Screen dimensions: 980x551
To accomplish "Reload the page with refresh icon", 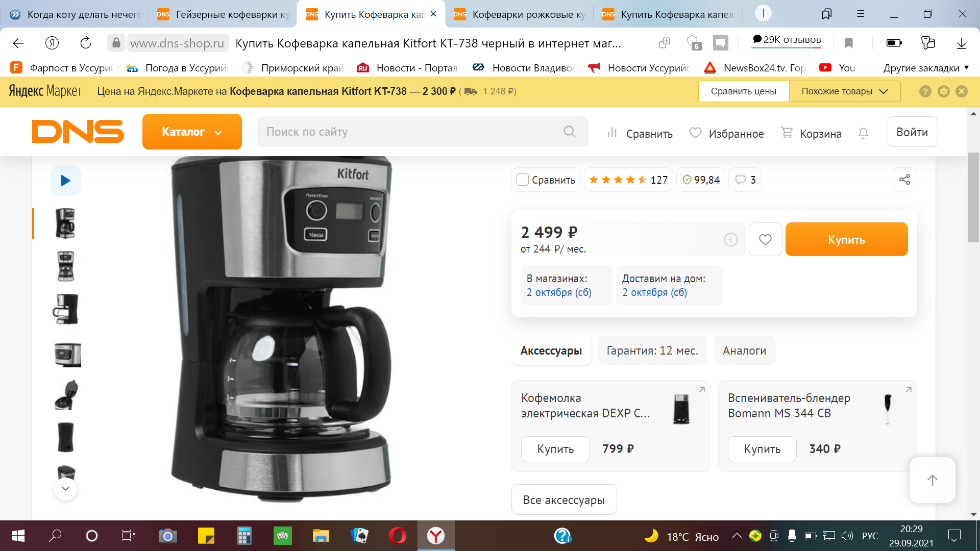I will click(85, 43).
